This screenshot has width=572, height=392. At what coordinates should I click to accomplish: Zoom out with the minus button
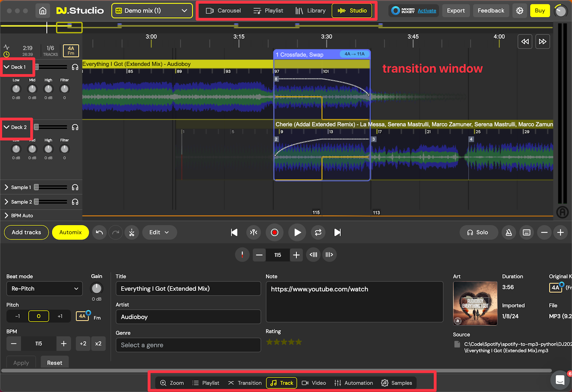coord(544,232)
